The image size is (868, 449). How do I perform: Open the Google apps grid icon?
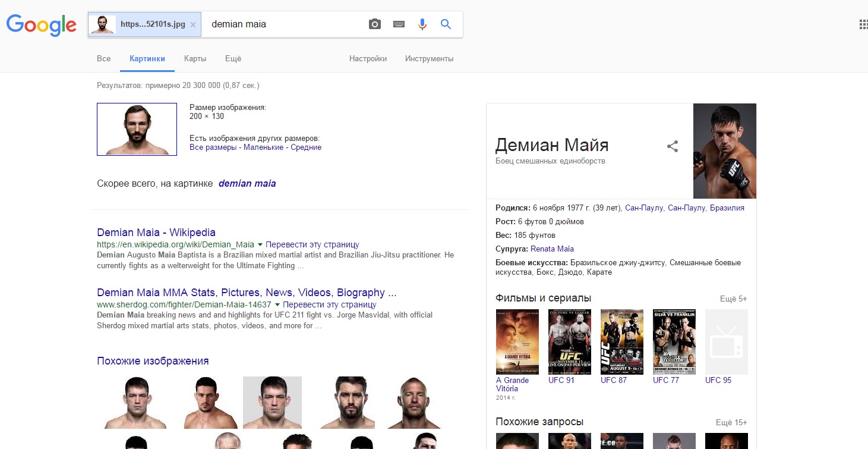click(x=863, y=24)
